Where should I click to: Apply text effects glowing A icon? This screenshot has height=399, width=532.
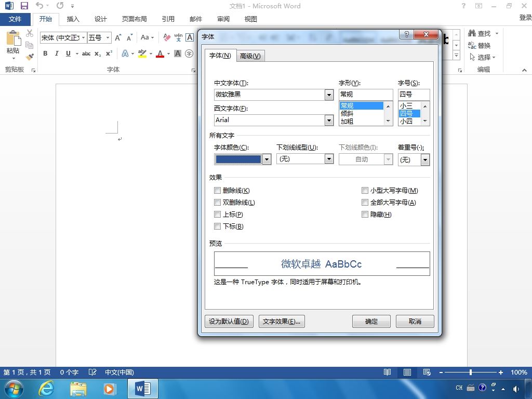tap(125, 54)
